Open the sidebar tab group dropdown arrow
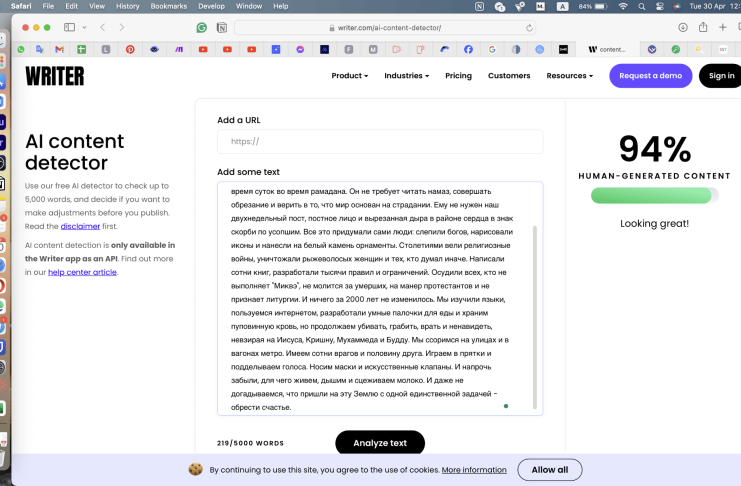The width and height of the screenshot is (741, 486). click(x=84, y=27)
